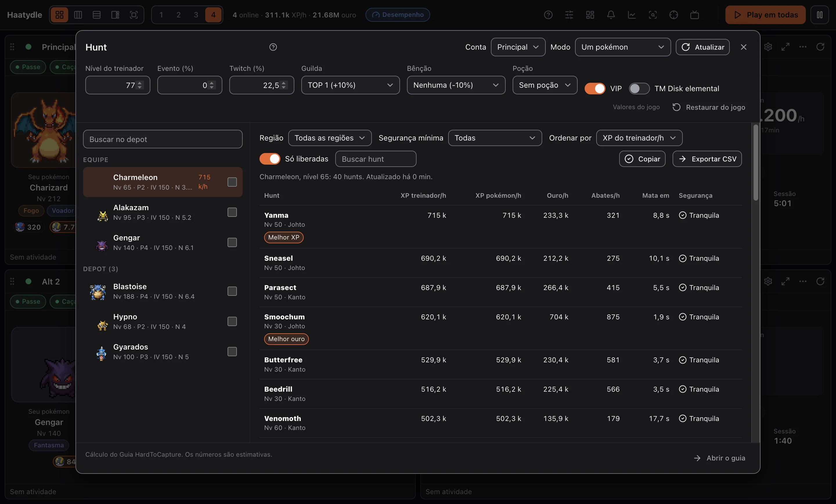Disable the VIP toggle
The width and height of the screenshot is (836, 504).
click(595, 89)
